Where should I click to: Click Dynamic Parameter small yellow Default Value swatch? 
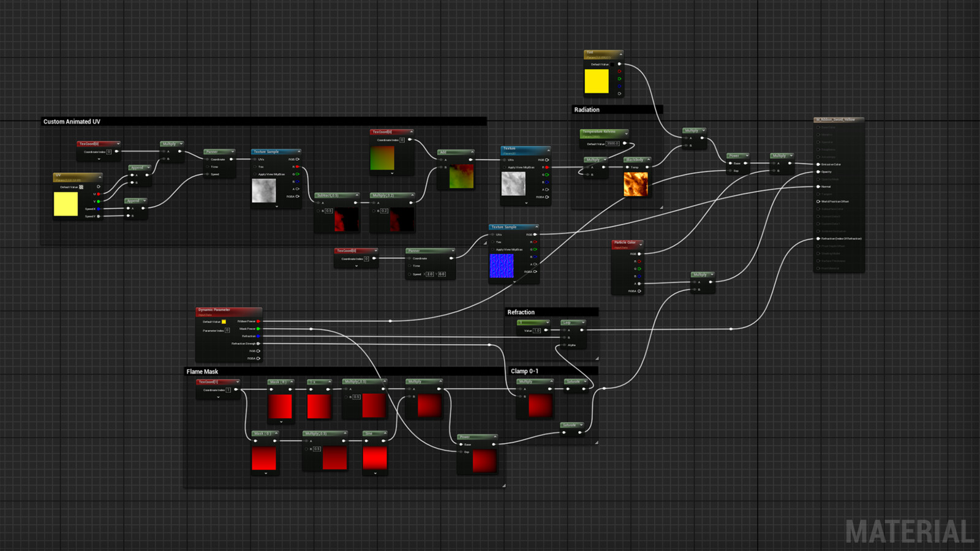coord(224,321)
